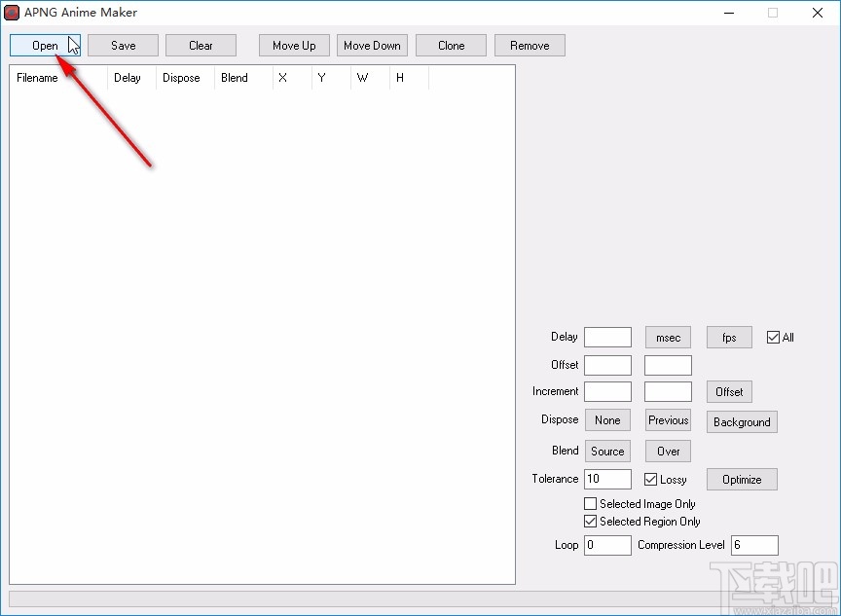Minimize the APNG Anime Maker window
Viewport: 841px width, 616px height.
click(x=729, y=13)
